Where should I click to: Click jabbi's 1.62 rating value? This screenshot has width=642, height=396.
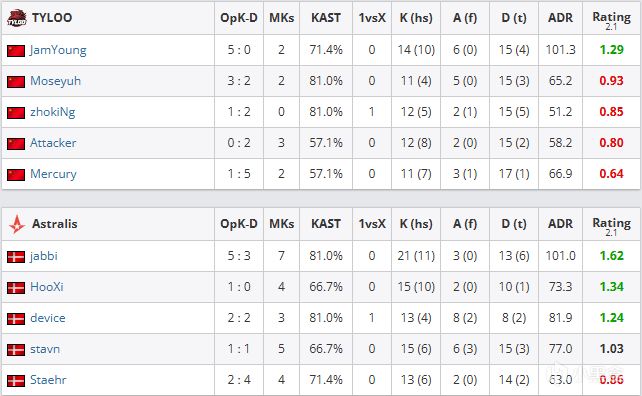coord(612,256)
